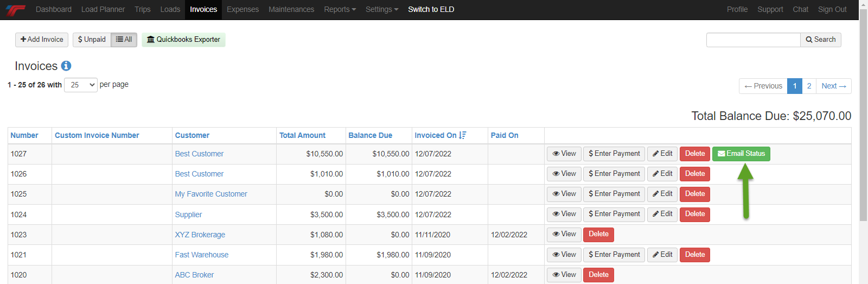Enter payment for invoice 1026
The width and height of the screenshot is (868, 284).
[x=614, y=174]
